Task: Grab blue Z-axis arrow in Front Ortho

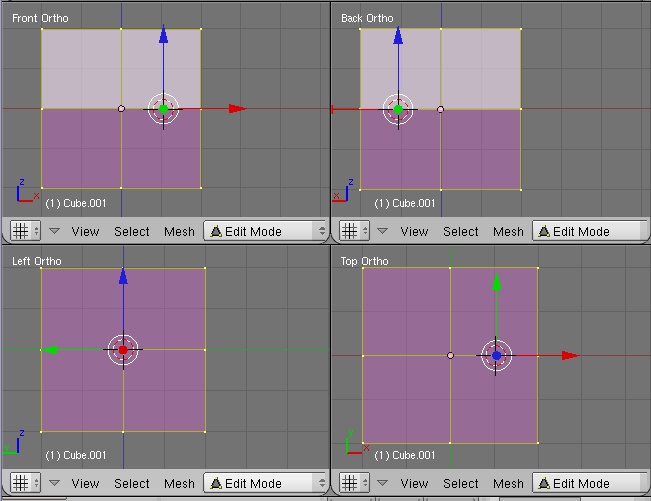Action: tap(164, 34)
